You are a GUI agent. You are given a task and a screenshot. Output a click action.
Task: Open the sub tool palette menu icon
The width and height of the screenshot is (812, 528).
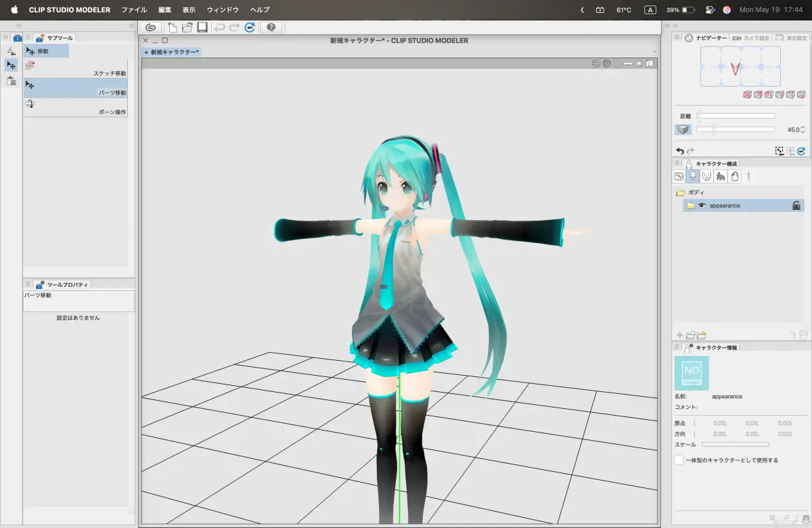pyautogui.click(x=28, y=37)
